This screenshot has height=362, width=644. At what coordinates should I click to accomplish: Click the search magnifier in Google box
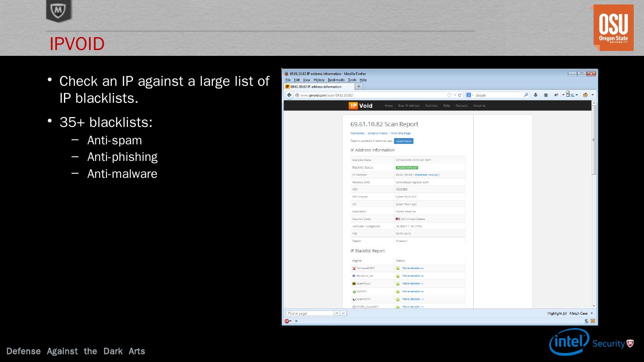(526, 95)
